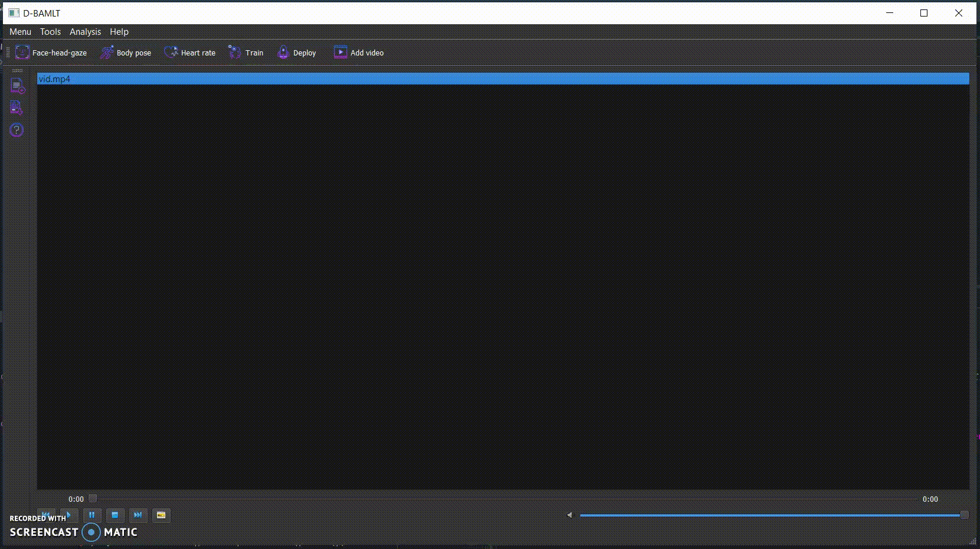Open the Tools menu
Image resolution: width=980 pixels, height=549 pixels.
(x=50, y=32)
